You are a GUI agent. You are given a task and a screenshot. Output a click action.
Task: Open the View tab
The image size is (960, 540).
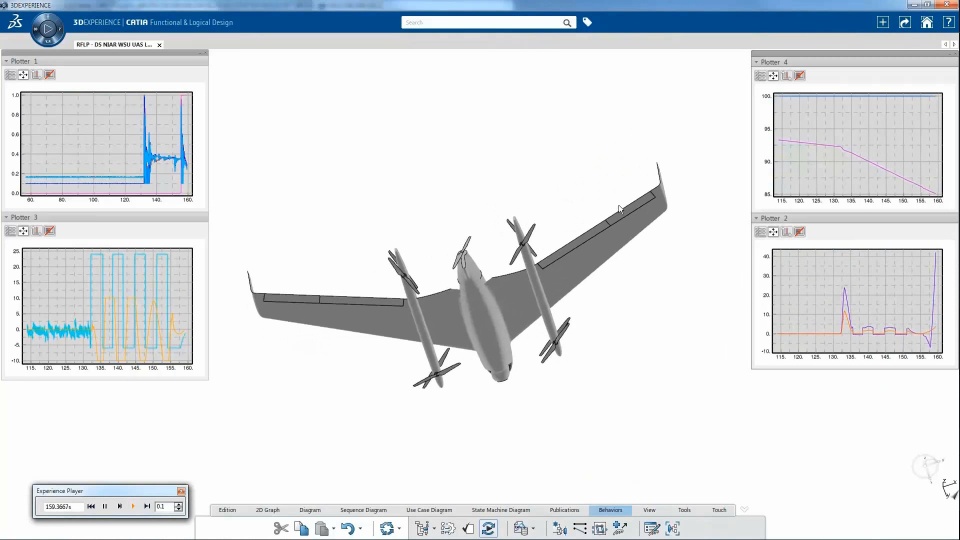649,510
